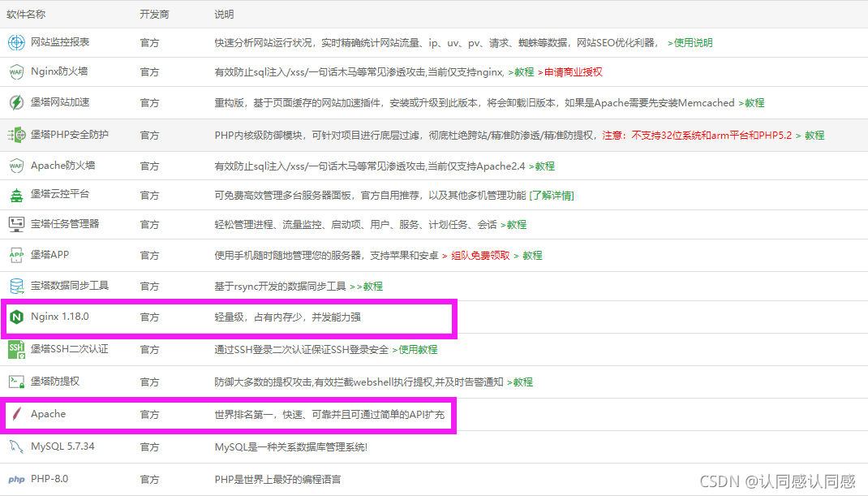Click the 堡塔SSH二次认证 SSH icon
This screenshot has height=496, width=868.
[x=16, y=350]
